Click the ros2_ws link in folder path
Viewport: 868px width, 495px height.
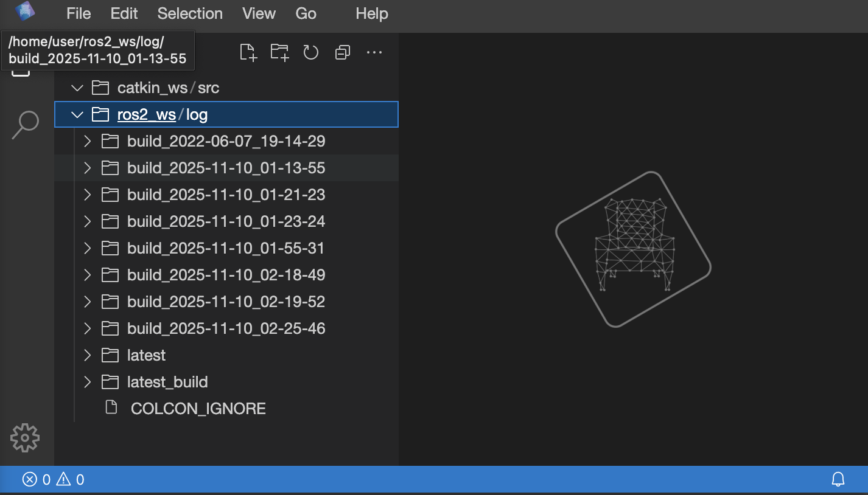coord(147,114)
